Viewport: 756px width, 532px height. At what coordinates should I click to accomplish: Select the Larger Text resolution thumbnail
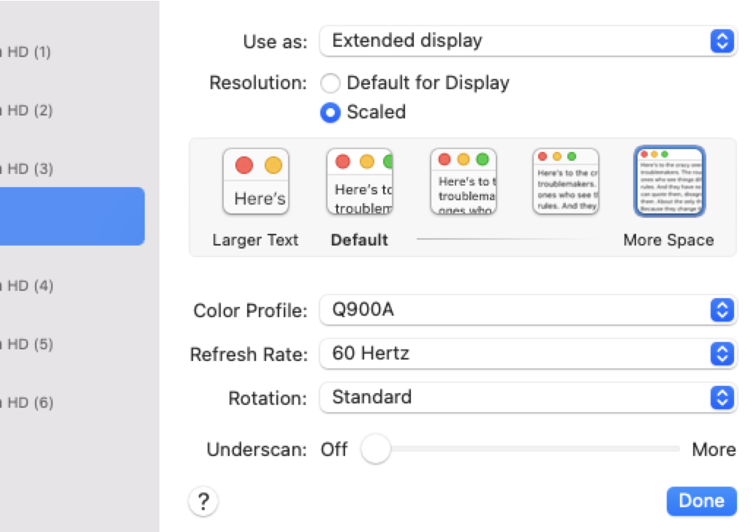[x=256, y=182]
